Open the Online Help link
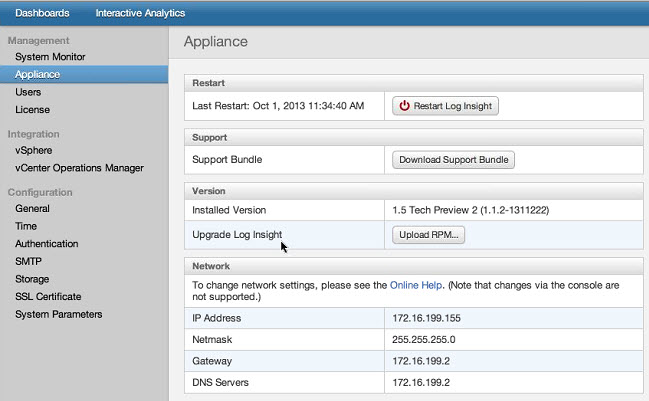Viewport: 649px width, 401px height. coord(416,285)
